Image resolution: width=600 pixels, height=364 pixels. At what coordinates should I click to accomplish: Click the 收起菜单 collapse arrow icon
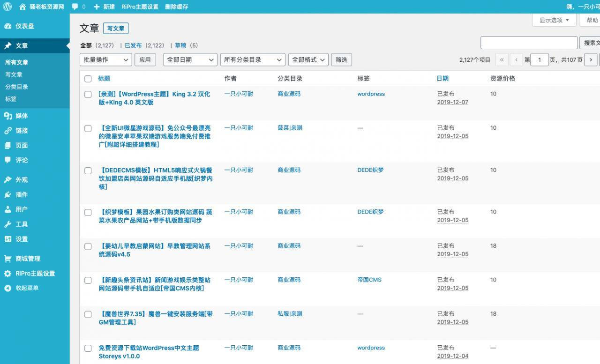coord(8,288)
